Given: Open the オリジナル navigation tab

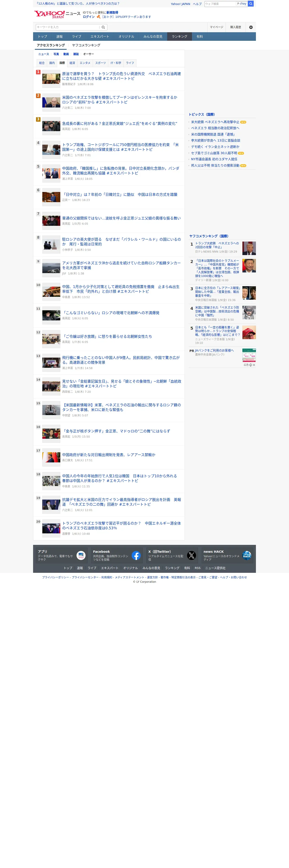Looking at the screenshot, I should point(126,36).
